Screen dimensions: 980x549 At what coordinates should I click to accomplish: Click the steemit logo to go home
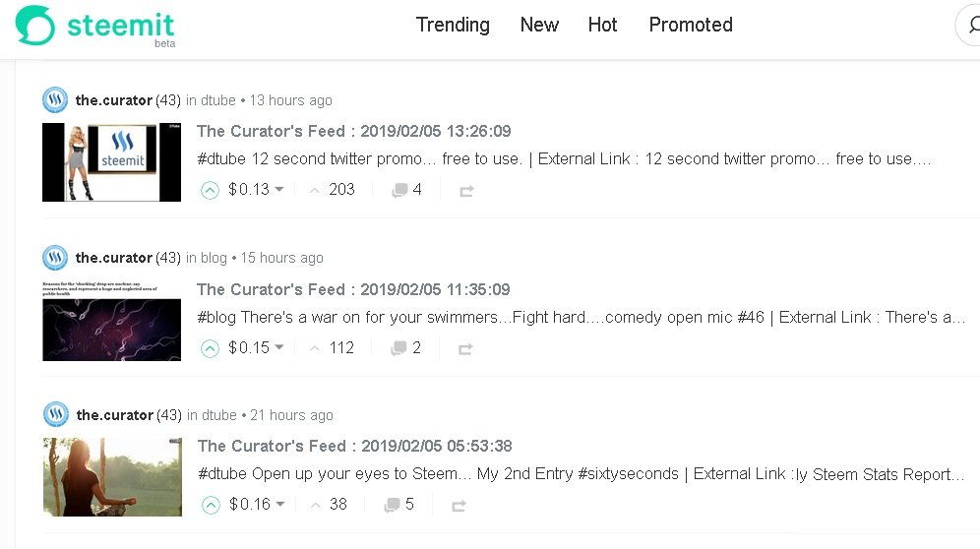tap(95, 27)
